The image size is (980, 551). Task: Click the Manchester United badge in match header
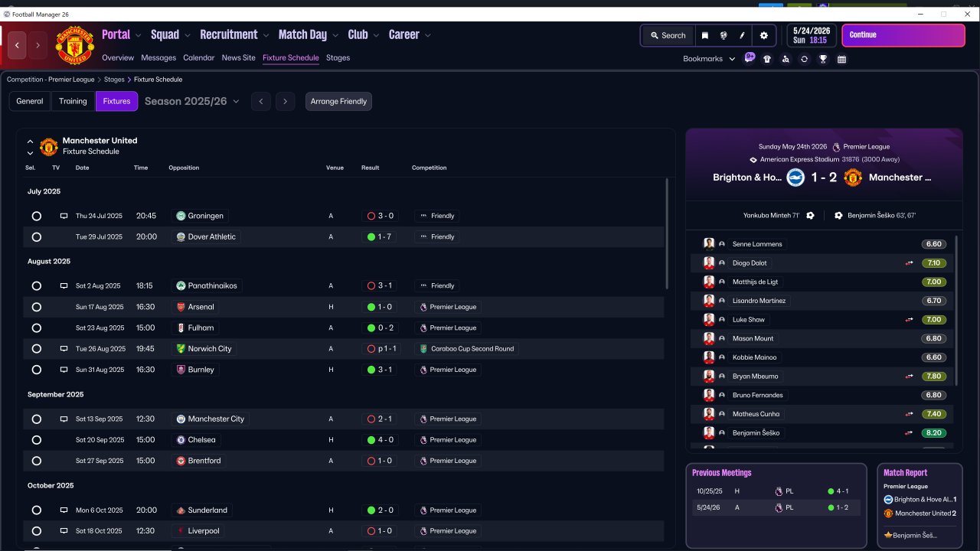[853, 178]
